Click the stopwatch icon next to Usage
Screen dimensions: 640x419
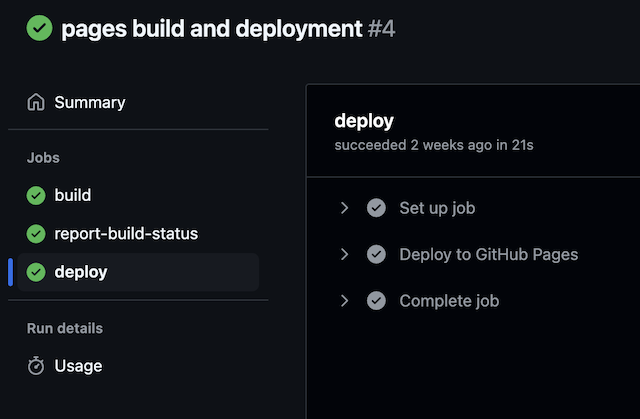click(x=36, y=366)
